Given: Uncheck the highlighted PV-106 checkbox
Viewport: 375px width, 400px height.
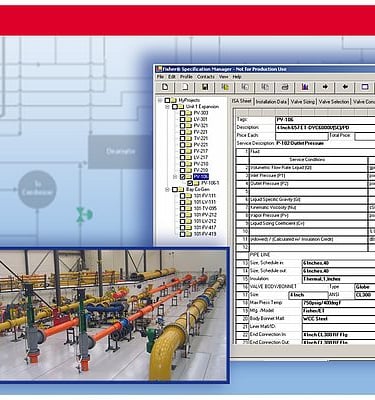Looking at the screenshot, I should (183, 177).
